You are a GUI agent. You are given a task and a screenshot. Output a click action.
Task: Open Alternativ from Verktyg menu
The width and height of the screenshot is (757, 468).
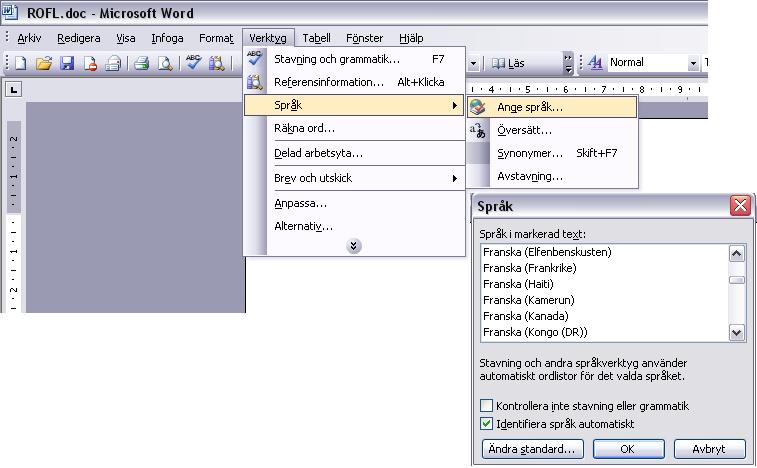tap(354, 226)
